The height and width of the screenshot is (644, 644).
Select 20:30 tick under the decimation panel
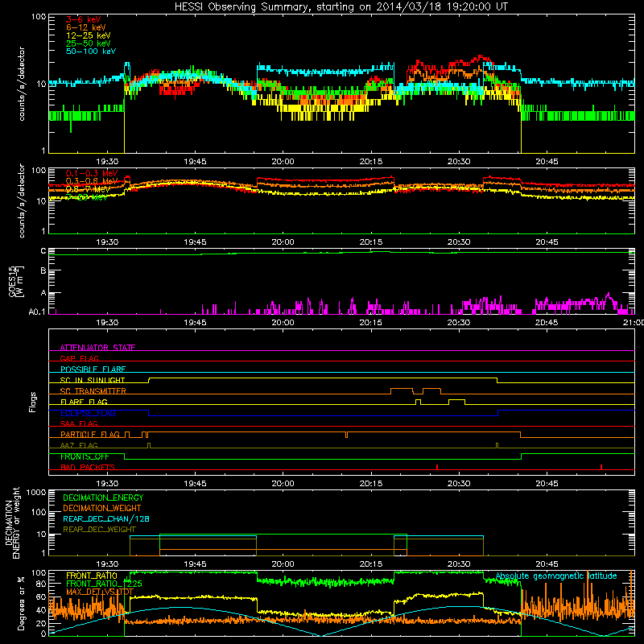[x=459, y=564]
